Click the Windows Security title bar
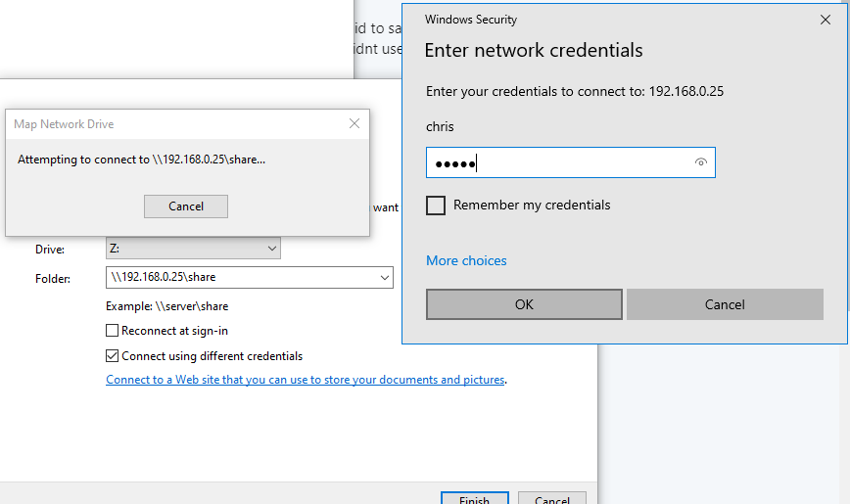 tap(588, 20)
